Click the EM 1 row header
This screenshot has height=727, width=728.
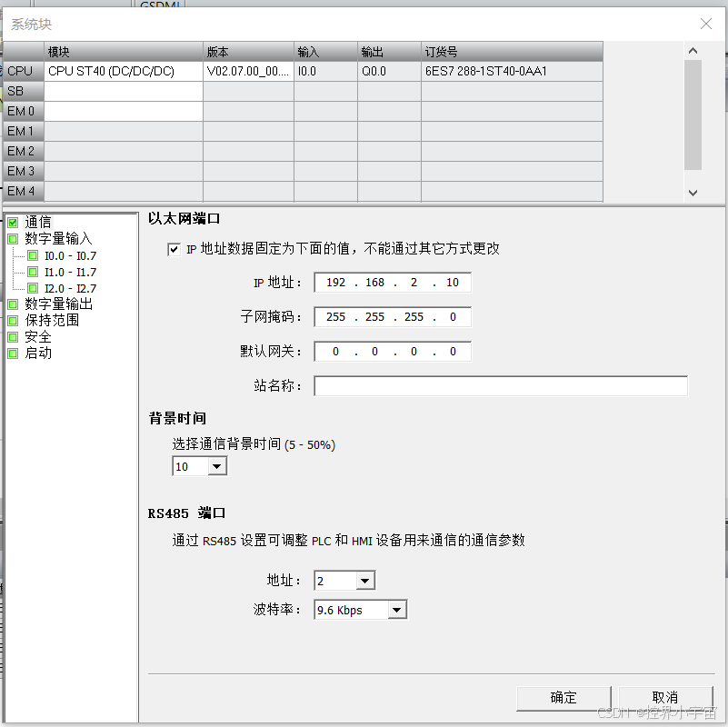click(x=24, y=131)
